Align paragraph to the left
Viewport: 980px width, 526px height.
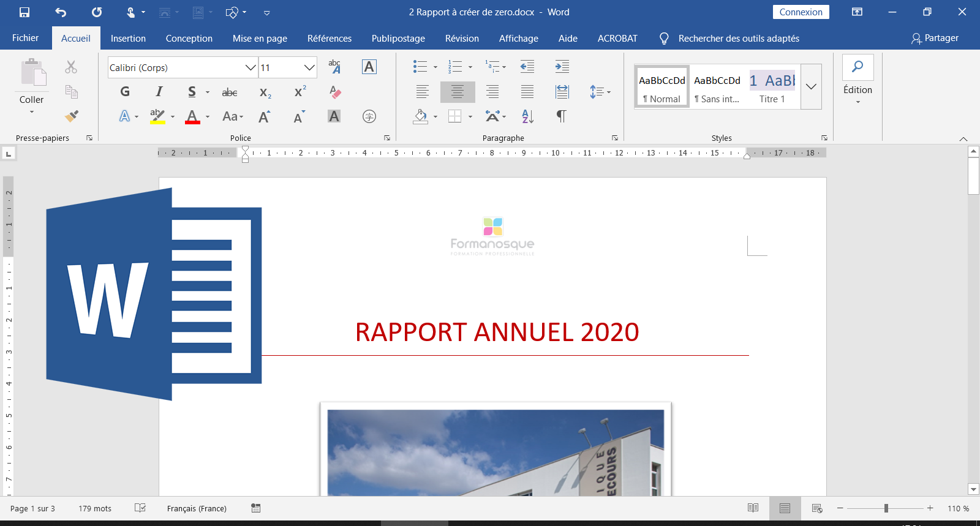pos(423,92)
